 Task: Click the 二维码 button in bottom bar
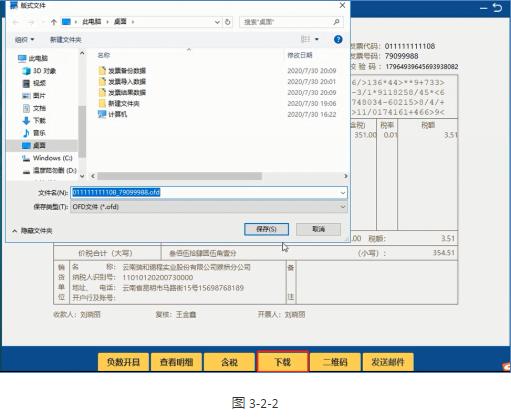coord(335,362)
